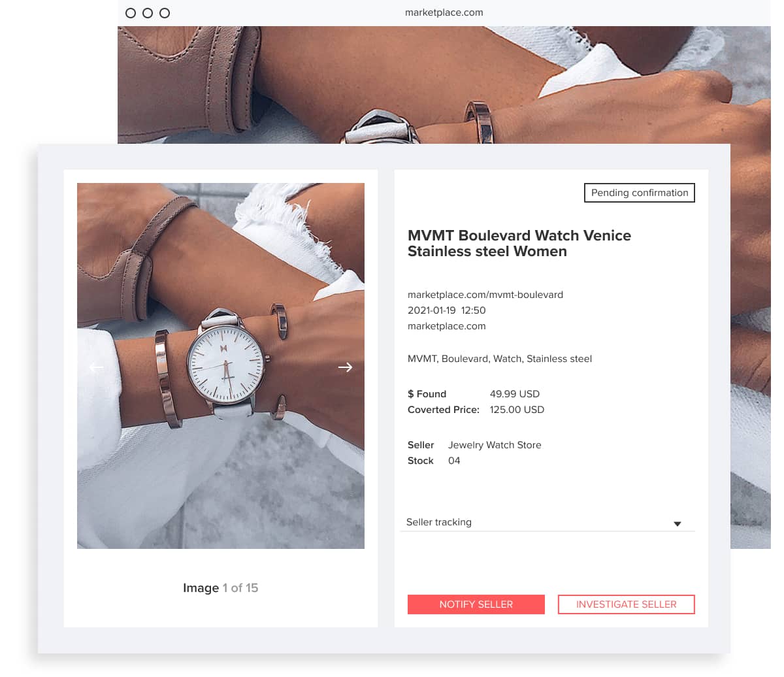
Task: Click the 49.99 USD found price
Action: [515, 394]
